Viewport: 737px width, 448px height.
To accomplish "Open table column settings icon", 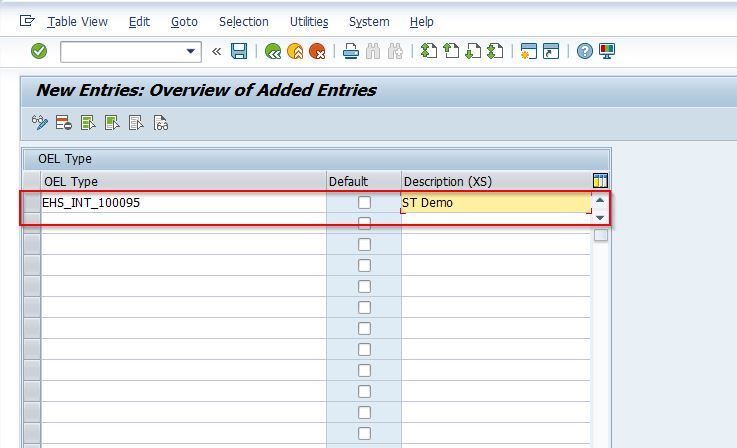I will tap(600, 181).
